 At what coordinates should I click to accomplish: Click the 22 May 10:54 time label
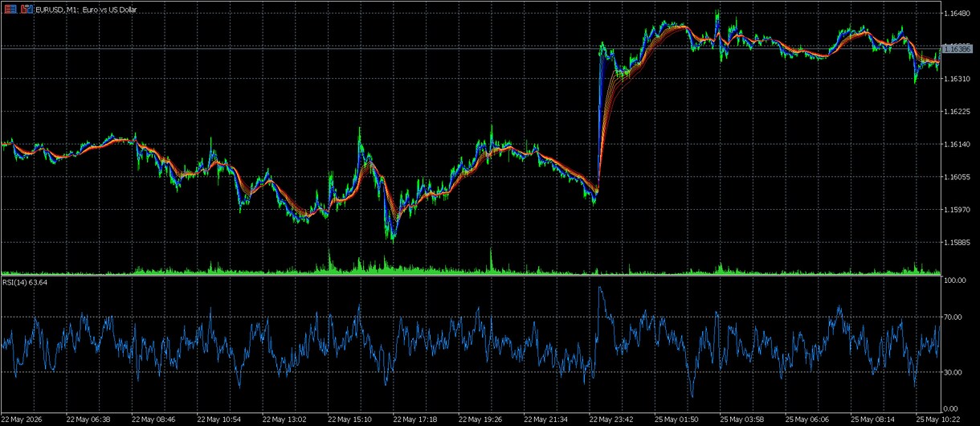(220, 420)
